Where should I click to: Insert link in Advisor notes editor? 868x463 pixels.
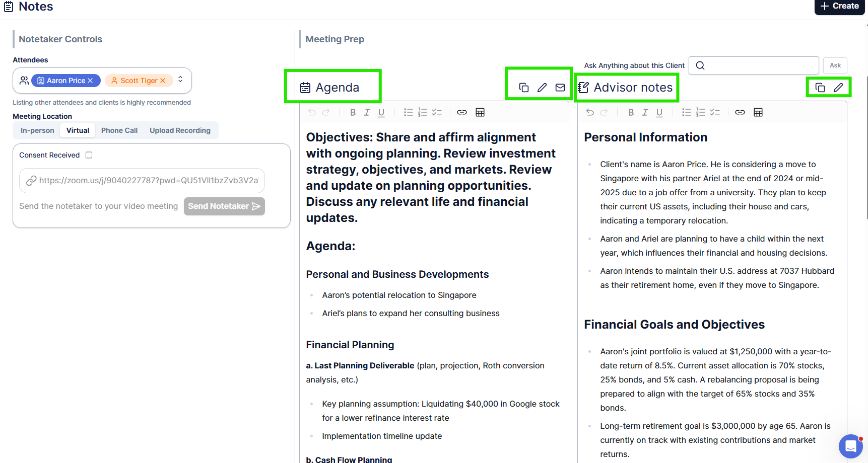(740, 112)
